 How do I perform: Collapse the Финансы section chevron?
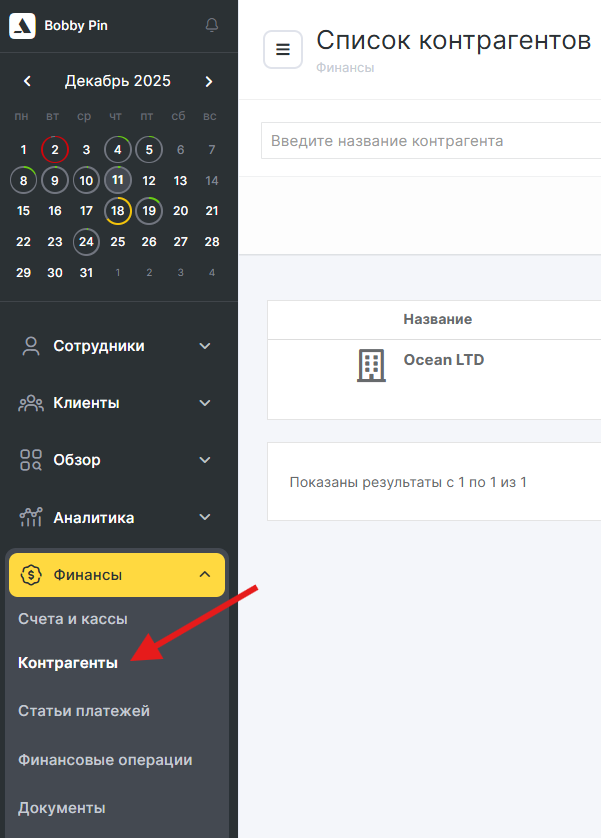(205, 575)
